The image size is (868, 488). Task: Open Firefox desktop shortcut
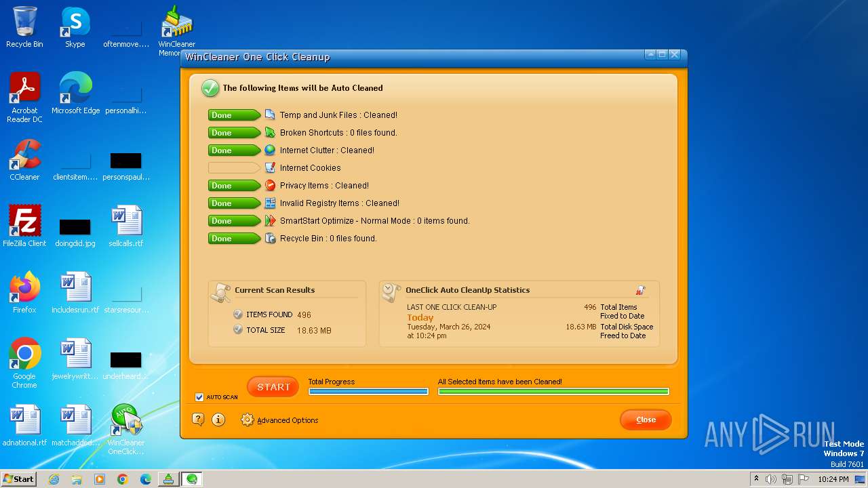pyautogui.click(x=24, y=293)
